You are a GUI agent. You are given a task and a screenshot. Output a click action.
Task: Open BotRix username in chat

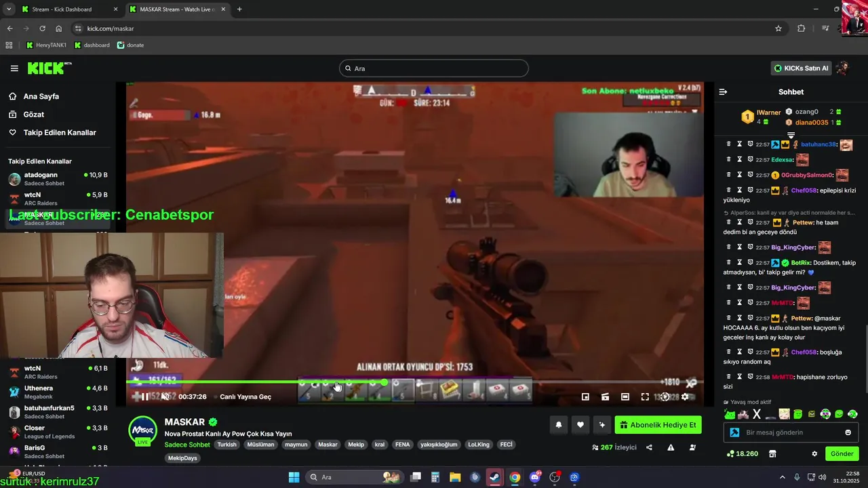click(802, 263)
